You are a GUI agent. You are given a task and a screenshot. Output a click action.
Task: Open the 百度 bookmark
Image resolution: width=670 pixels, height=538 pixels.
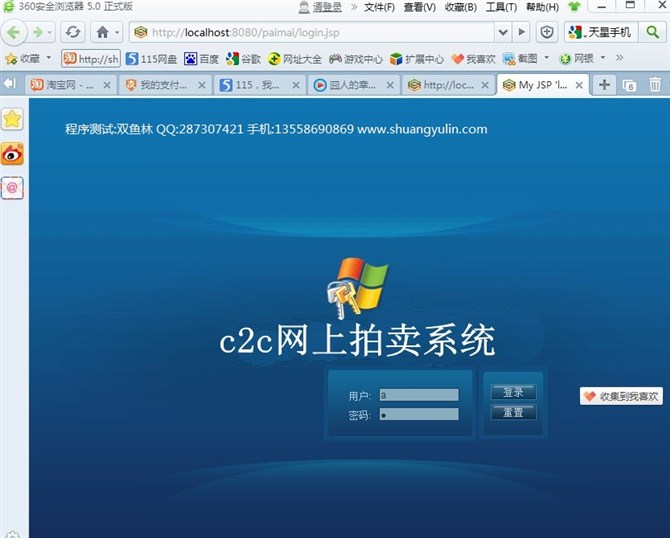(x=201, y=59)
